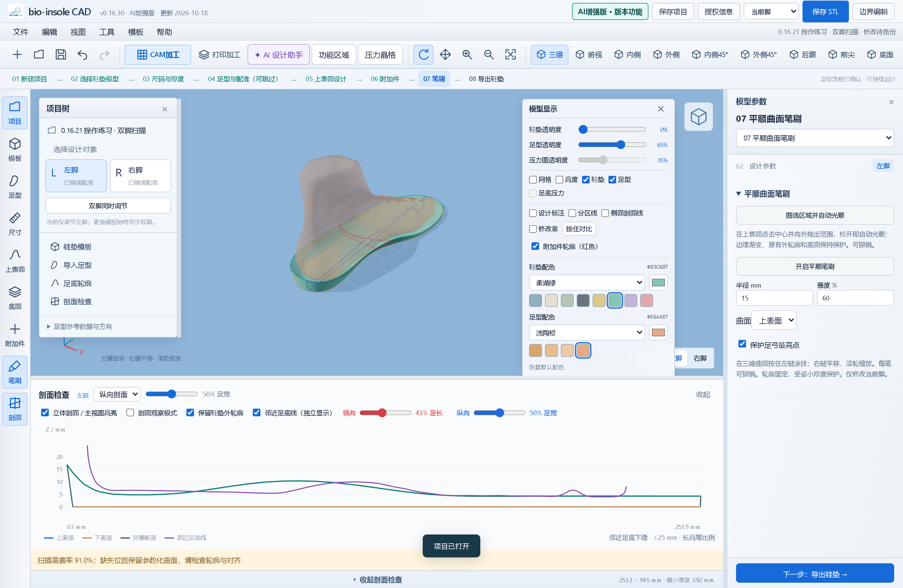Open the 当前脚 dropdown in header
Viewport: 903px width, 588px height.
pyautogui.click(x=771, y=12)
